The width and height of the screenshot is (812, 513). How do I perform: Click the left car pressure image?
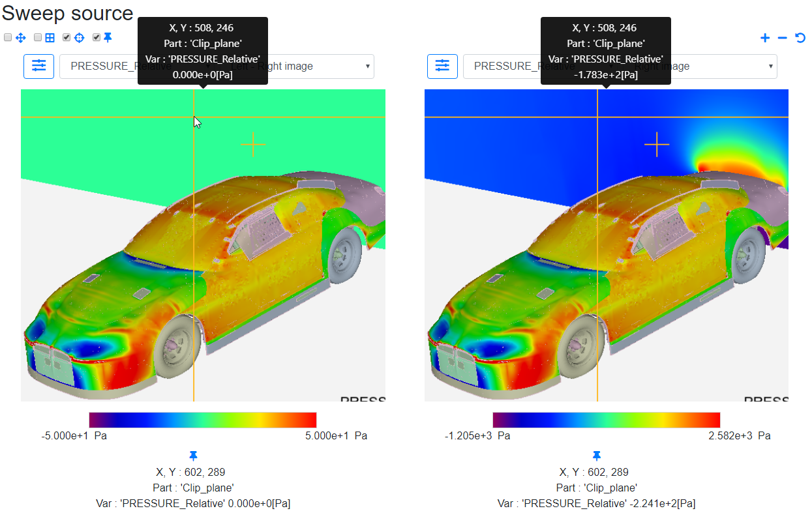coord(203,245)
